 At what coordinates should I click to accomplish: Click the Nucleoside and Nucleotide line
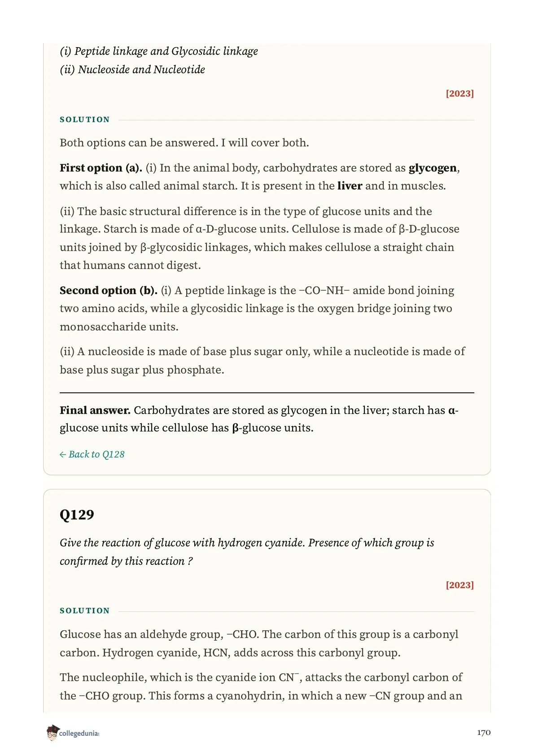[132, 70]
